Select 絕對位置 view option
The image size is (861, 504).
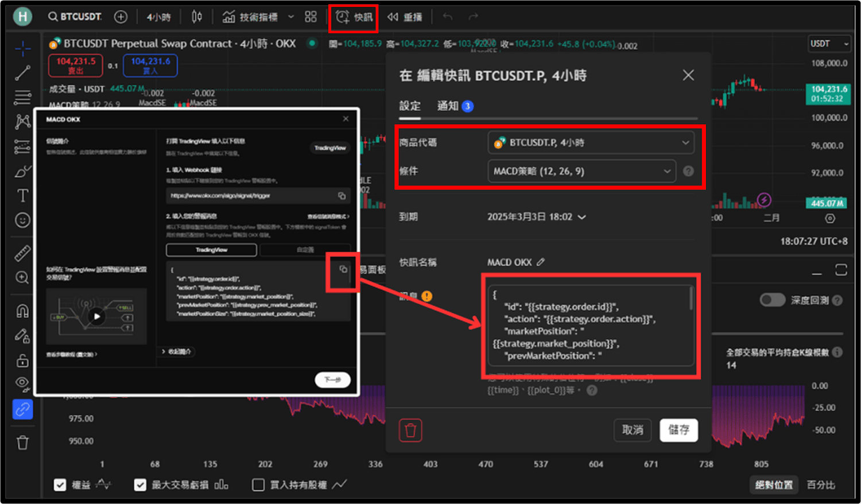pyautogui.click(x=773, y=485)
